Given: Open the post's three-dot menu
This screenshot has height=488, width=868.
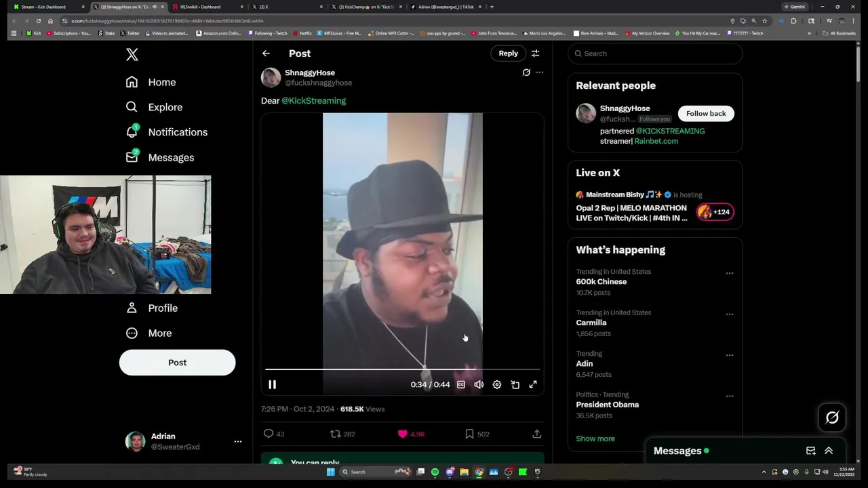Looking at the screenshot, I should pos(540,73).
